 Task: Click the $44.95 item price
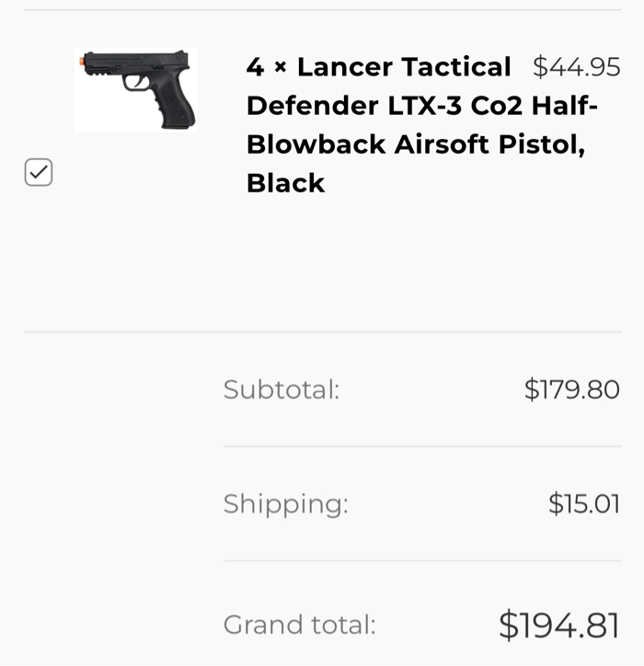[x=576, y=67]
